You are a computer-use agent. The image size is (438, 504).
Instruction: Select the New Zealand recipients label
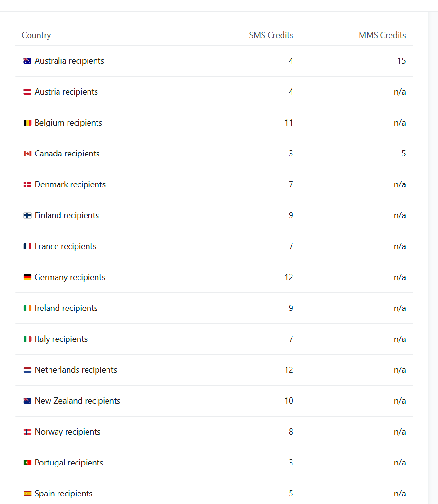pos(77,401)
